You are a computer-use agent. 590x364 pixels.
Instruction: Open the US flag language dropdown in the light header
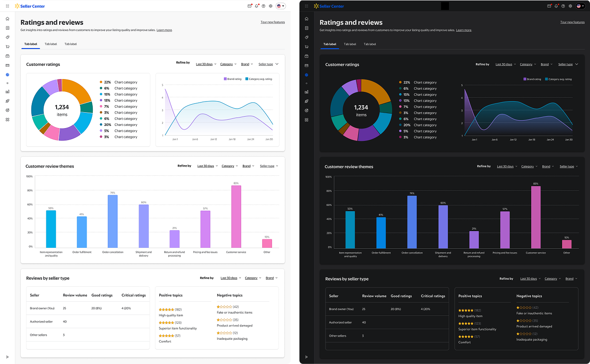point(280,6)
